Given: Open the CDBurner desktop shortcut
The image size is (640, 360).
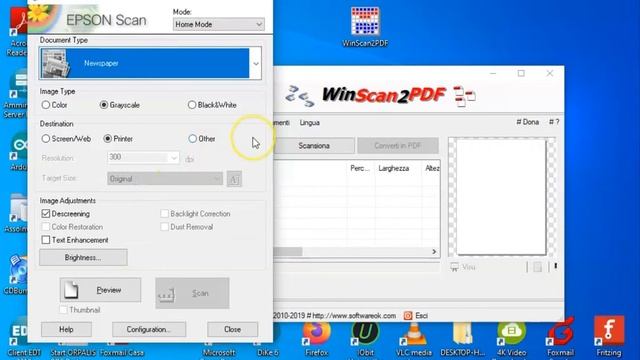Looking at the screenshot, I should click(x=16, y=274).
